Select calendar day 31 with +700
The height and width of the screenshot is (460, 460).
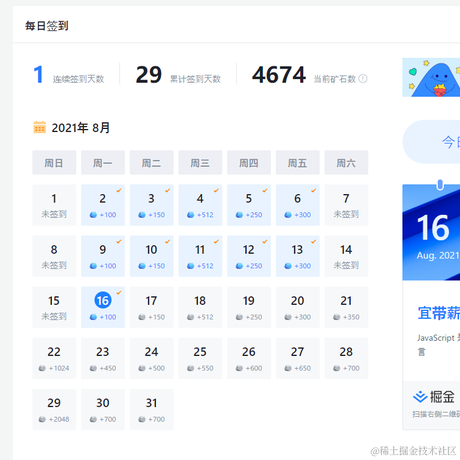(151, 409)
